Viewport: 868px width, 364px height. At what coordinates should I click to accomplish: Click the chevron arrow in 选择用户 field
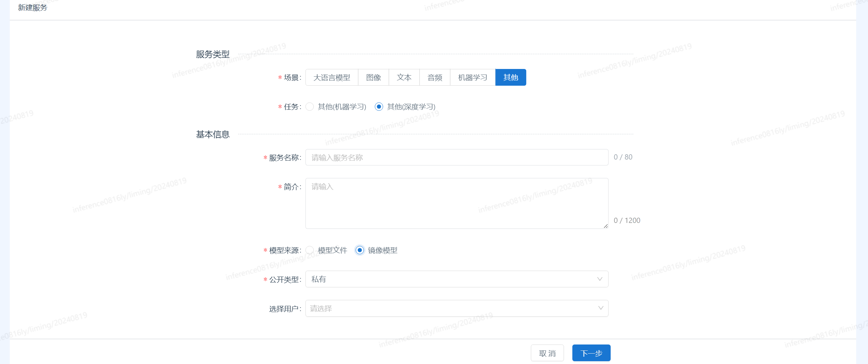point(600,308)
